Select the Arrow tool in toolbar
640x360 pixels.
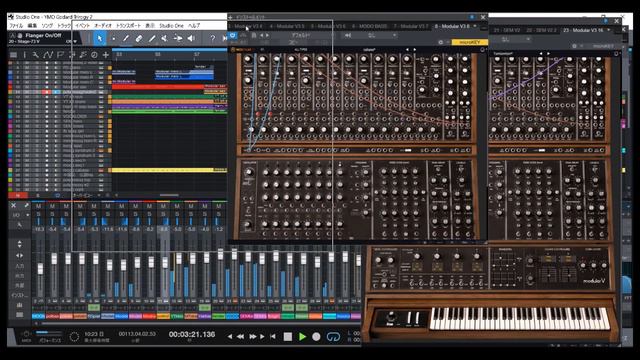(100, 38)
